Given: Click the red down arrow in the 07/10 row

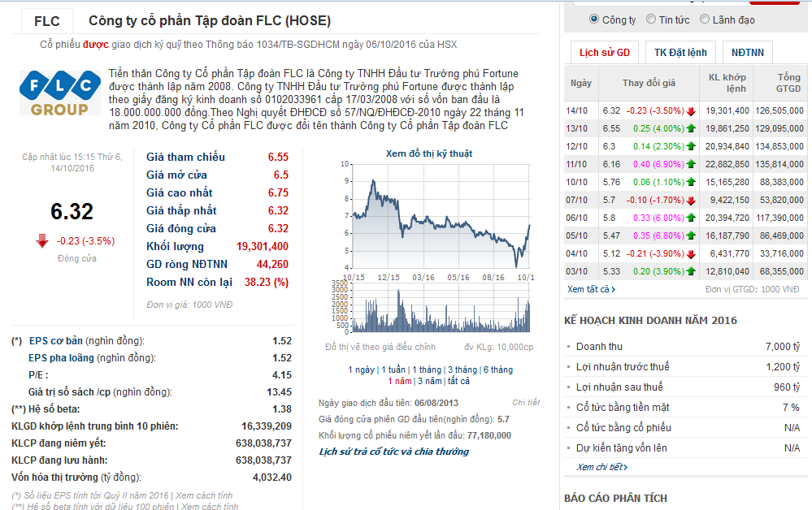Looking at the screenshot, I should pyautogui.click(x=691, y=200).
